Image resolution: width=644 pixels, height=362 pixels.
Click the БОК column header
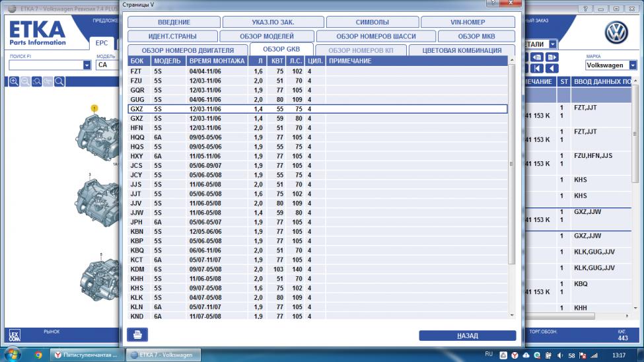139,61
